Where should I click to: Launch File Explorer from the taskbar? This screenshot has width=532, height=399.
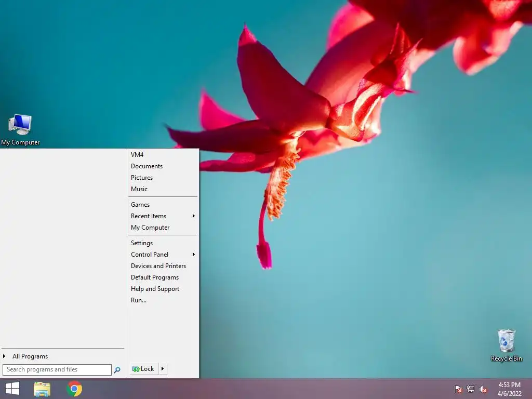42,389
